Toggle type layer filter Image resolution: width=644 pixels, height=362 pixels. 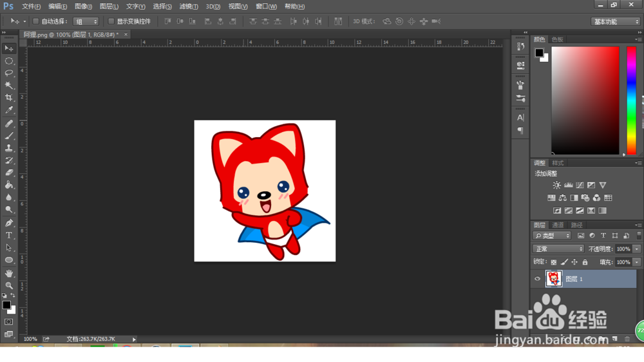tap(603, 236)
